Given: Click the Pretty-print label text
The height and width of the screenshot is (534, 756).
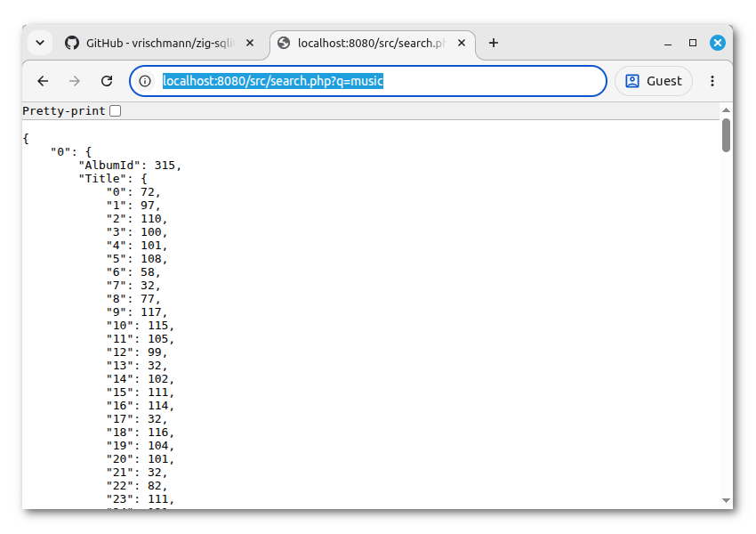Looking at the screenshot, I should pyautogui.click(x=64, y=111).
